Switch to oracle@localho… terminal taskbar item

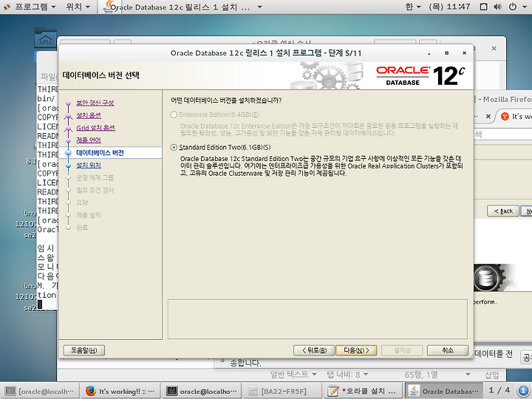point(202,391)
